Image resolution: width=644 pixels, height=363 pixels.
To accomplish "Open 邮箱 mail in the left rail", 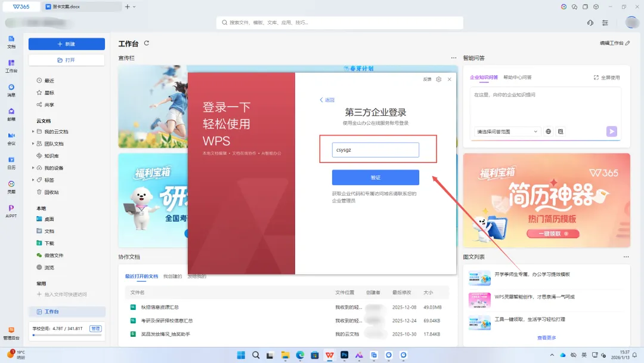I will click(x=11, y=114).
